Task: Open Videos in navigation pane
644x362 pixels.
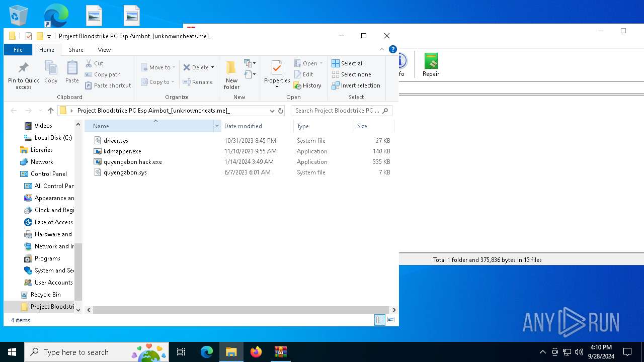Action: click(x=43, y=126)
